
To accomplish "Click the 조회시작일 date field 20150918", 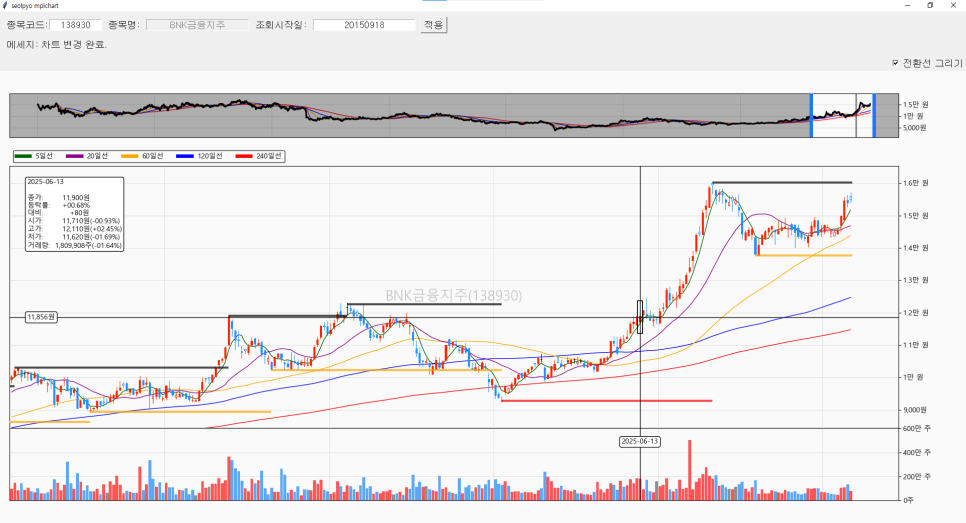I will [364, 25].
